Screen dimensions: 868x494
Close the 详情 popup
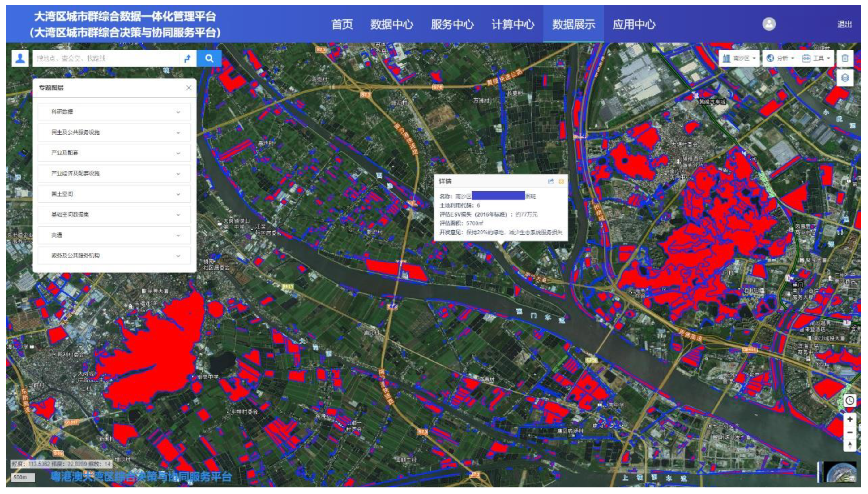coord(561,181)
